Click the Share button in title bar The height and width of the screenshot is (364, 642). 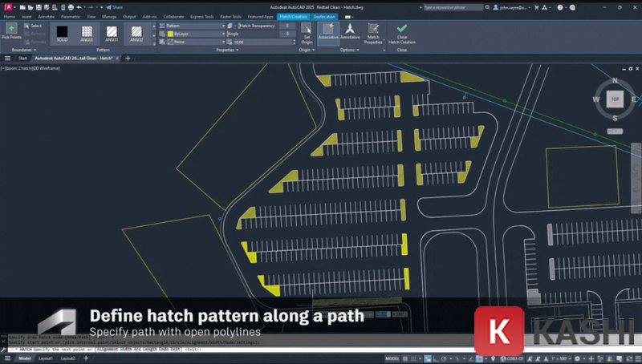click(x=114, y=7)
